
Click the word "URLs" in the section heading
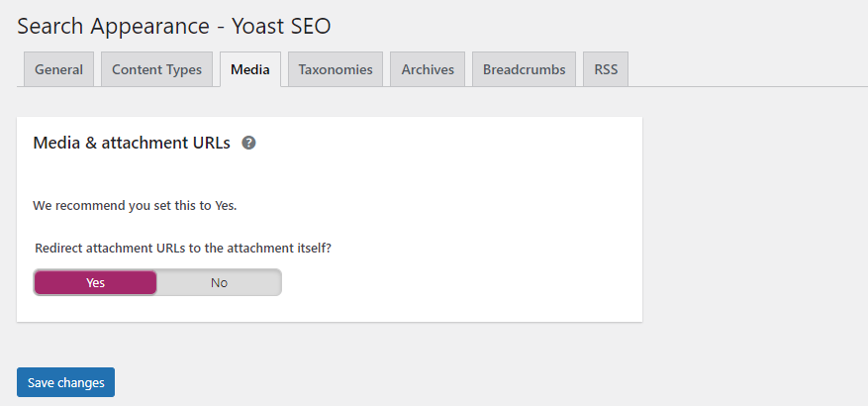(x=210, y=143)
